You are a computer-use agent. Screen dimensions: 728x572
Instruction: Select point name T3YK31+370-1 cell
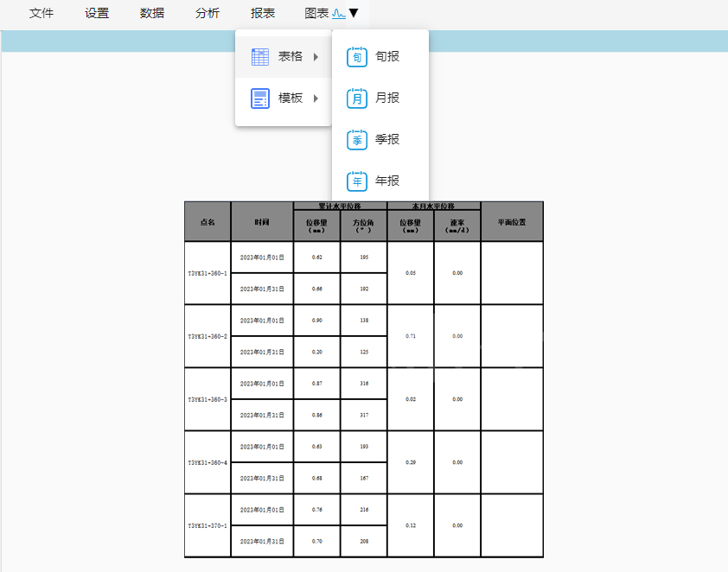click(x=208, y=525)
